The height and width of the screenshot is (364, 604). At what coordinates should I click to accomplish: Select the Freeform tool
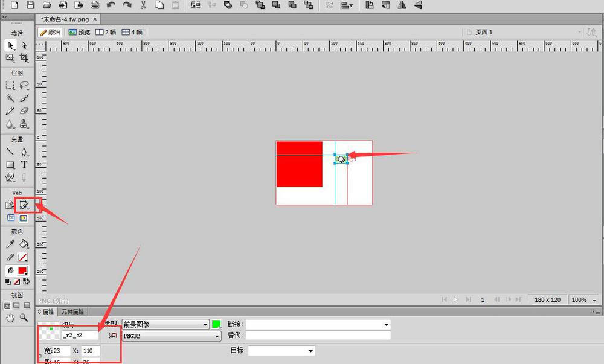10,177
